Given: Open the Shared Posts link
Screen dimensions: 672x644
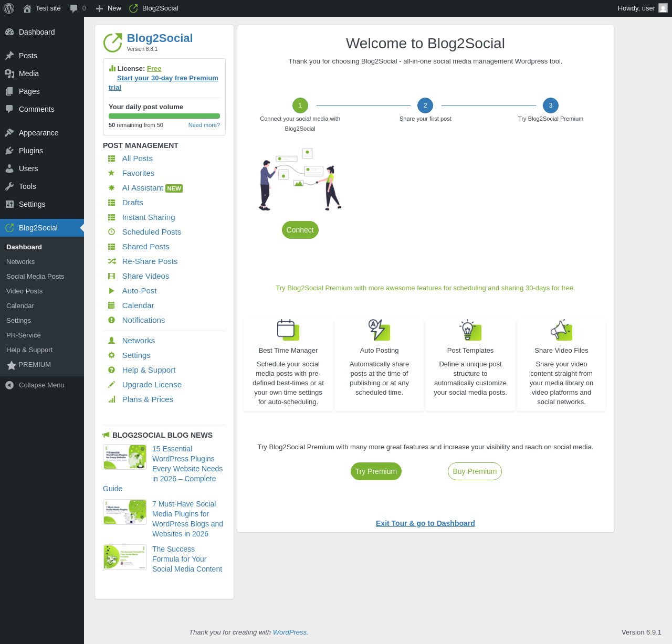Looking at the screenshot, I should click(146, 247).
